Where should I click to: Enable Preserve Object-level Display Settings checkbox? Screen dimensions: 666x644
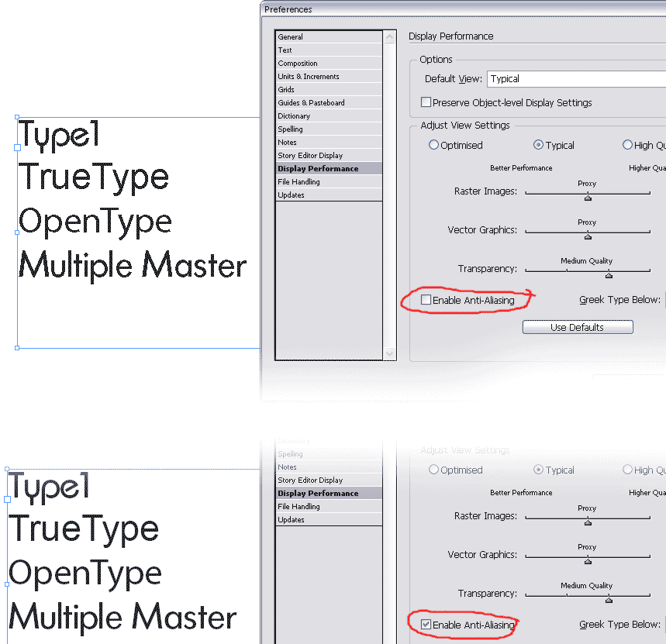(426, 102)
